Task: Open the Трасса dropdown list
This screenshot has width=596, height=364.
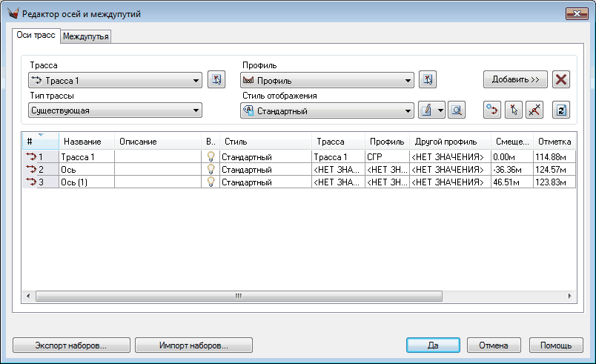Action: [196, 81]
